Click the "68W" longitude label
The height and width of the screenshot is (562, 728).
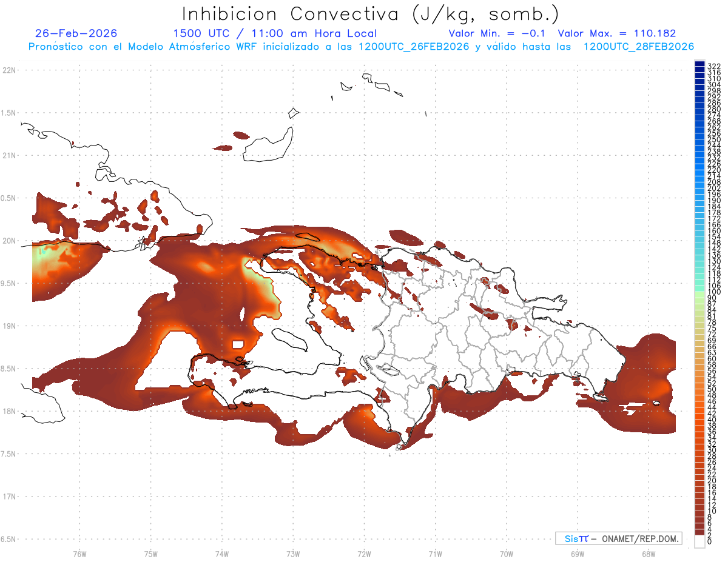[649, 554]
